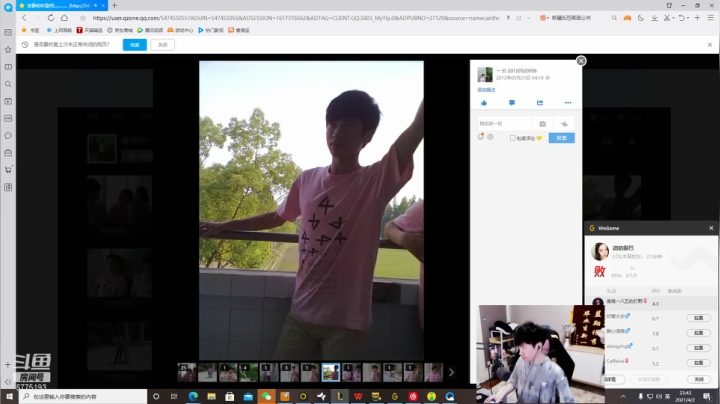Open NetEase Music from the taskbar

coord(413,396)
